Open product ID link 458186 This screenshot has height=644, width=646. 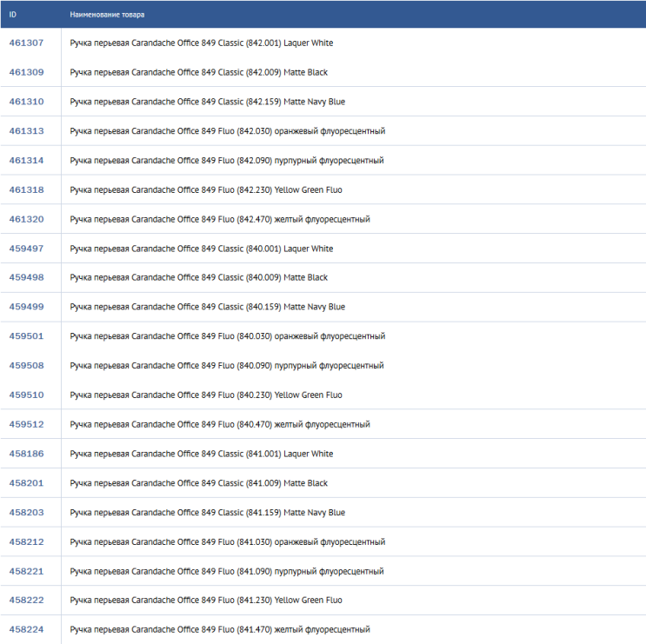(26, 454)
